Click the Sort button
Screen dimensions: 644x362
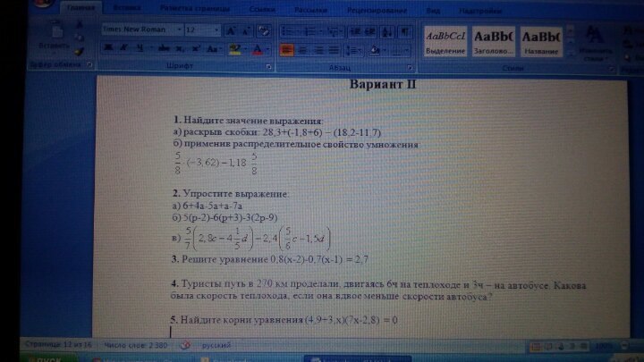[387, 31]
